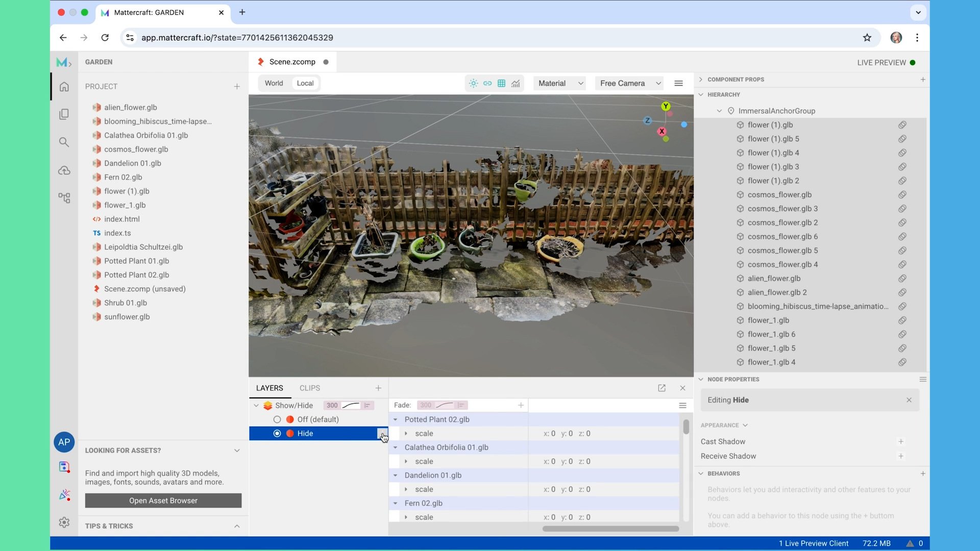This screenshot has height=551, width=980.
Task: Open a new browser tab
Action: [x=242, y=12]
